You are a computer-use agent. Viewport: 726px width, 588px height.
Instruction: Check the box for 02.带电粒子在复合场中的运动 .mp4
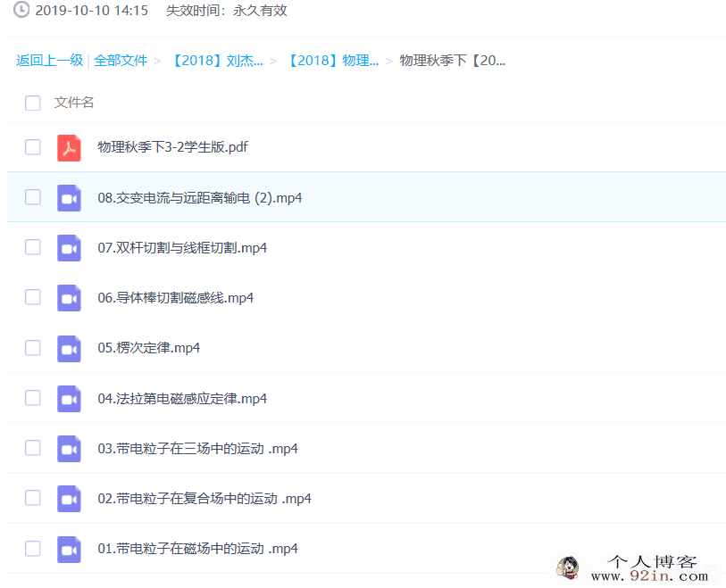[x=33, y=498]
